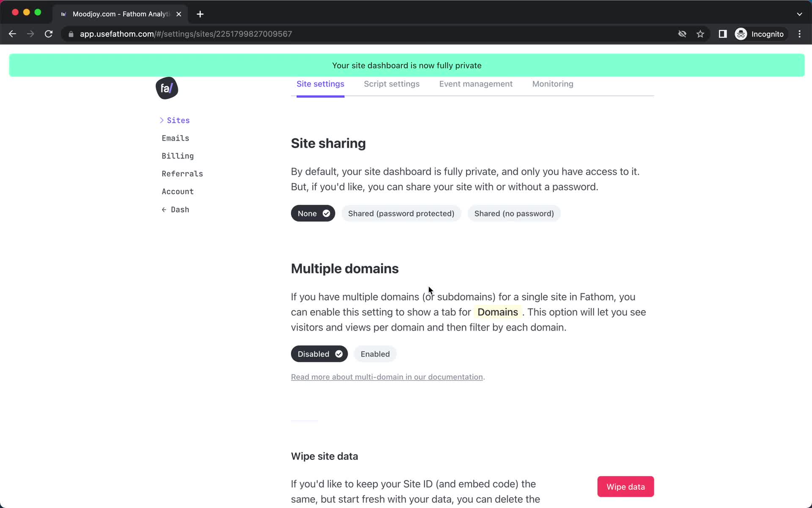Open multi-domain documentation link
The width and height of the screenshot is (812, 508).
tap(387, 376)
